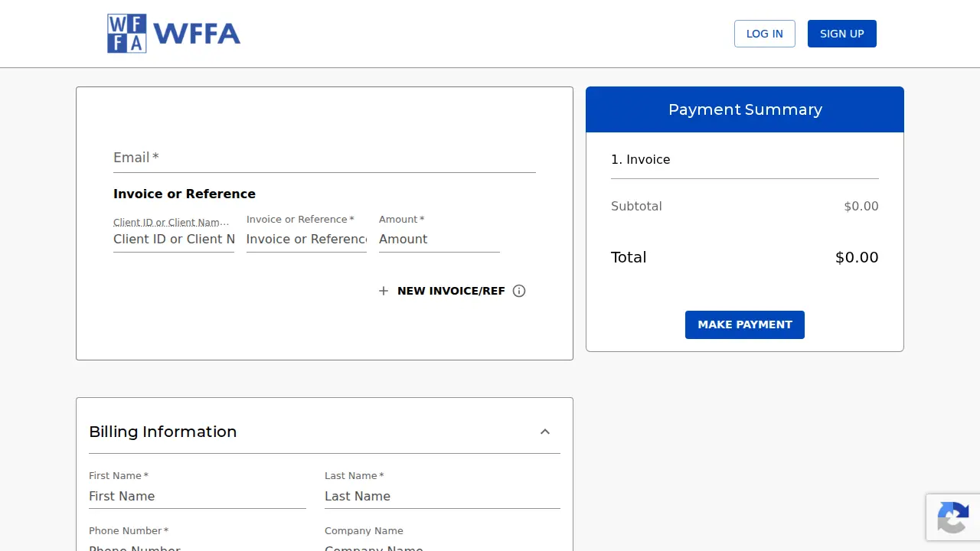Screen dimensions: 980x551
Task: Click the Last Name field
Action: (x=443, y=497)
